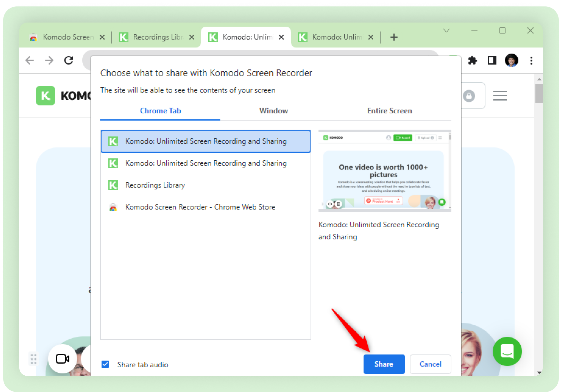
Task: Open the Extensions puzzle piece icon
Action: pos(472,60)
